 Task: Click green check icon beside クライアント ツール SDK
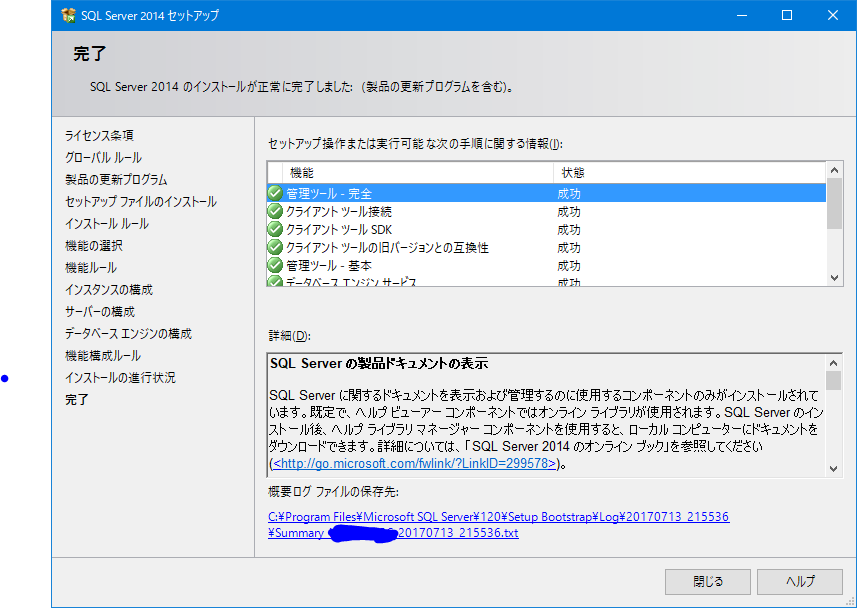(x=275, y=229)
